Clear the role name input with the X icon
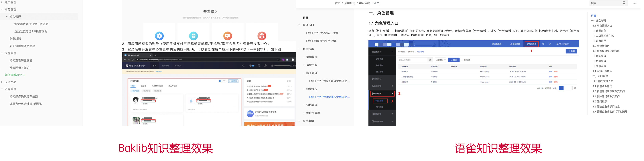 click(430, 60)
